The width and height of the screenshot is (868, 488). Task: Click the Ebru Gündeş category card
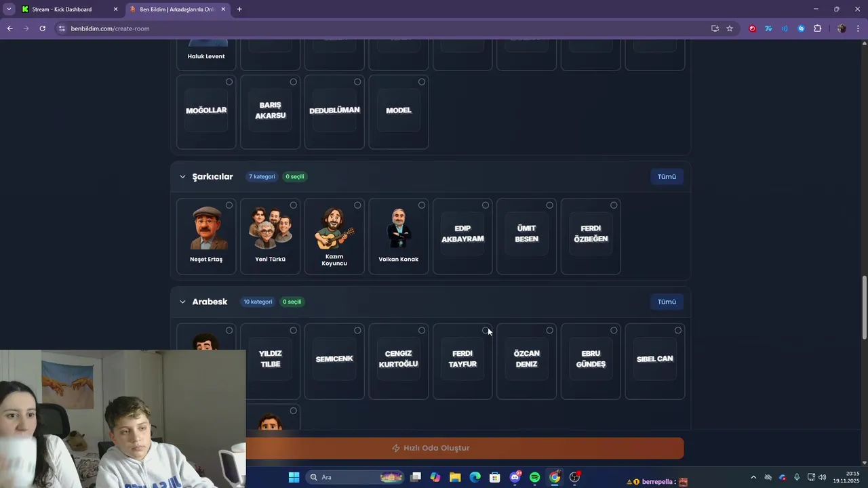pyautogui.click(x=591, y=363)
